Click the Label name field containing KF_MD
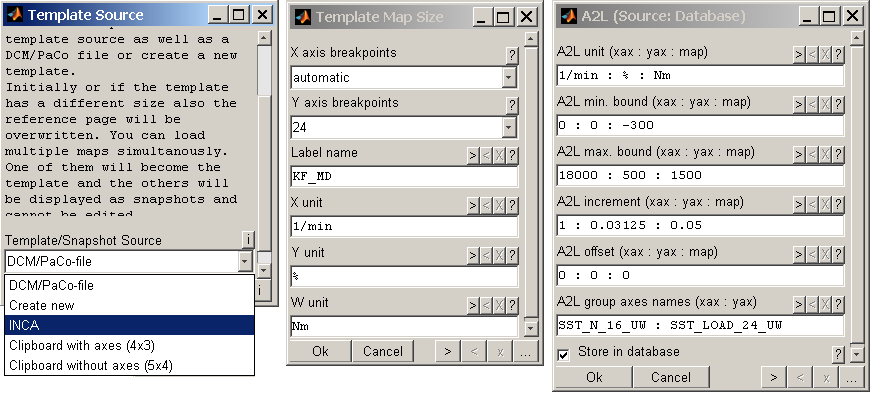Screen dimensions: 872x398 pos(404,177)
